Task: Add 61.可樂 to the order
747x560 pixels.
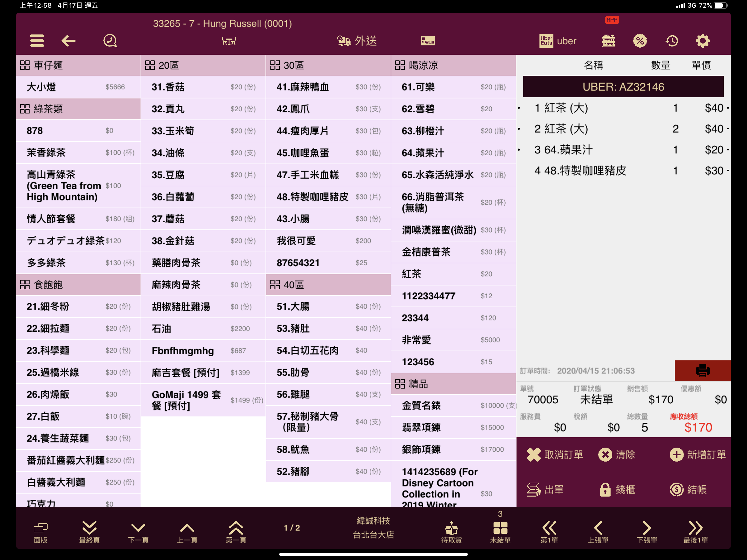Action: [453, 87]
